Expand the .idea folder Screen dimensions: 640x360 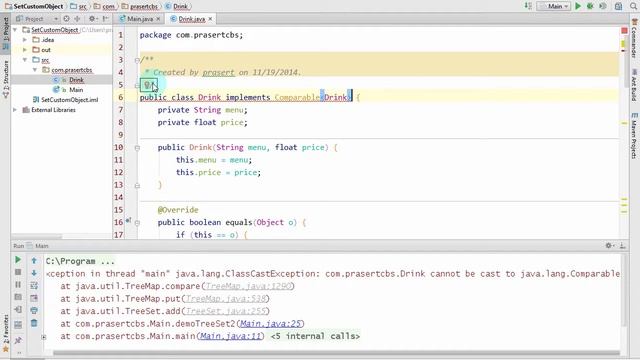[x=25, y=40]
